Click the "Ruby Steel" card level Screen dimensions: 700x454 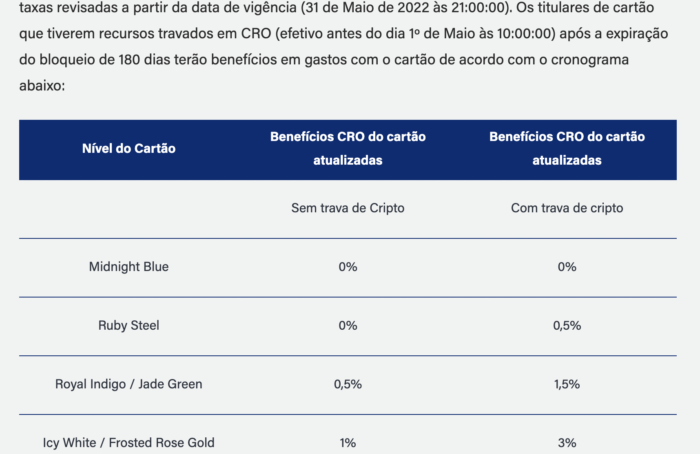[128, 325]
